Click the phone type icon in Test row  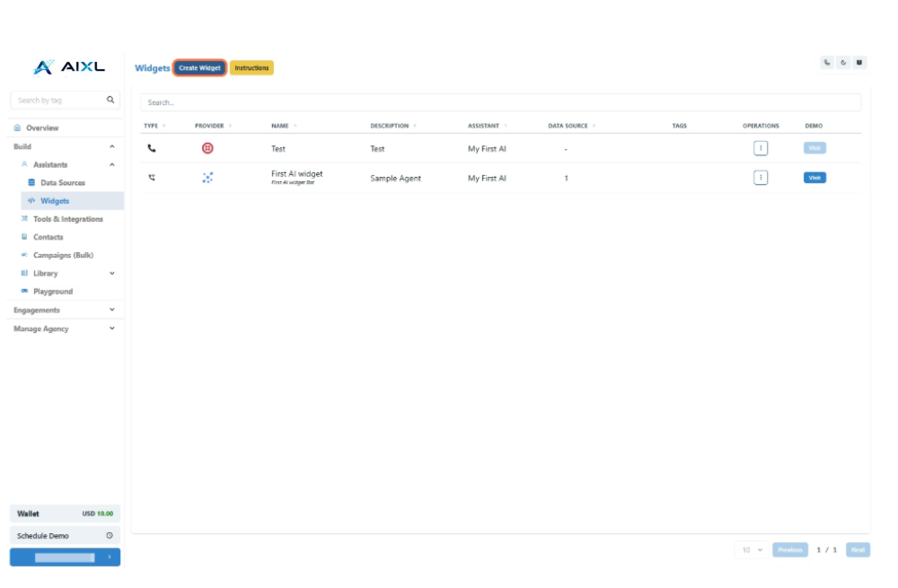pyautogui.click(x=152, y=148)
